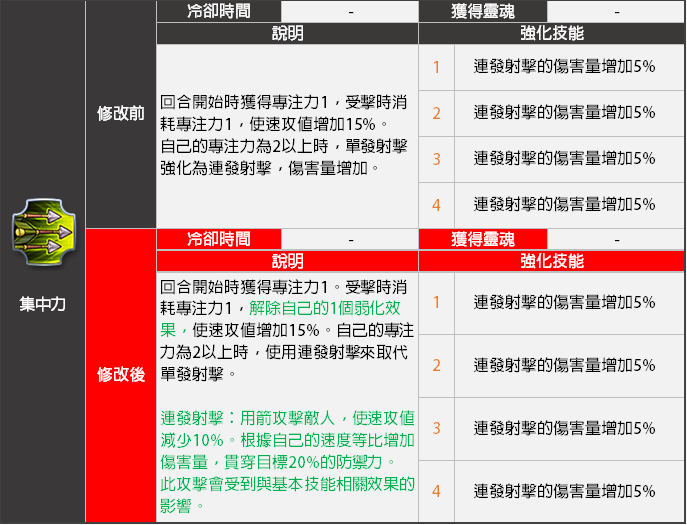
Task: Click the dark 冷卻時間 header in 修改前 section
Action: [218, 12]
